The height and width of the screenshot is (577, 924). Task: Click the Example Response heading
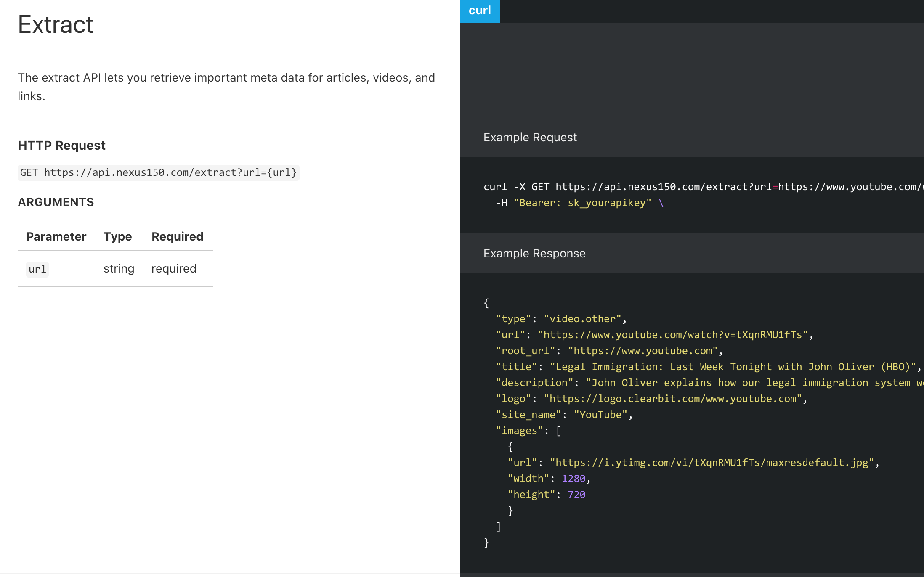click(x=534, y=254)
